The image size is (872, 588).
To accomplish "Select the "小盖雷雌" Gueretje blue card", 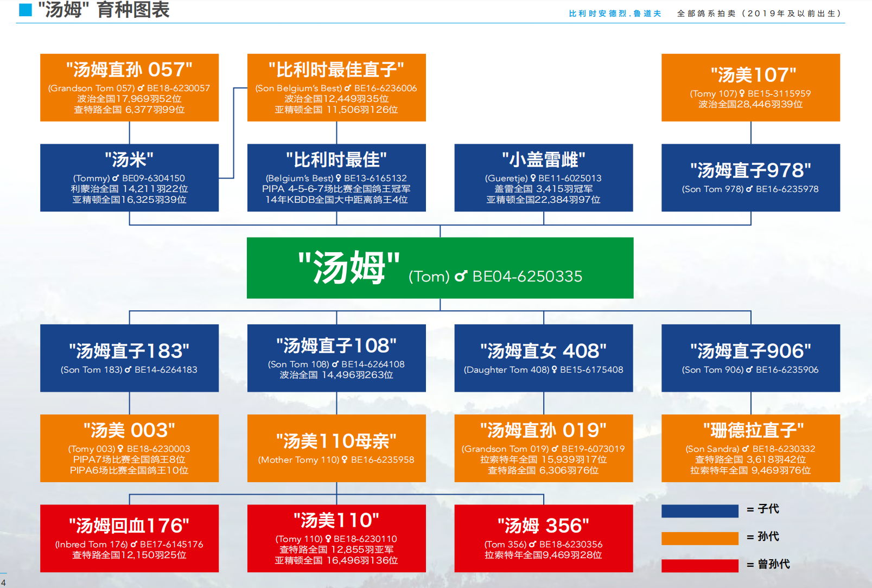I will (x=544, y=177).
